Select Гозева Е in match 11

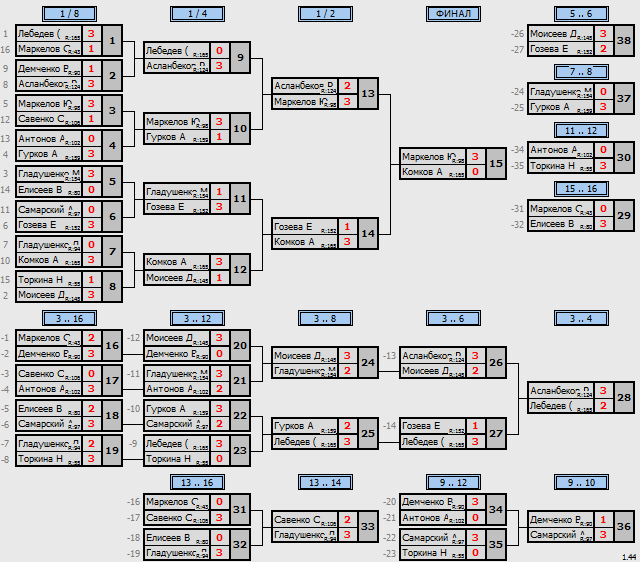177,207
